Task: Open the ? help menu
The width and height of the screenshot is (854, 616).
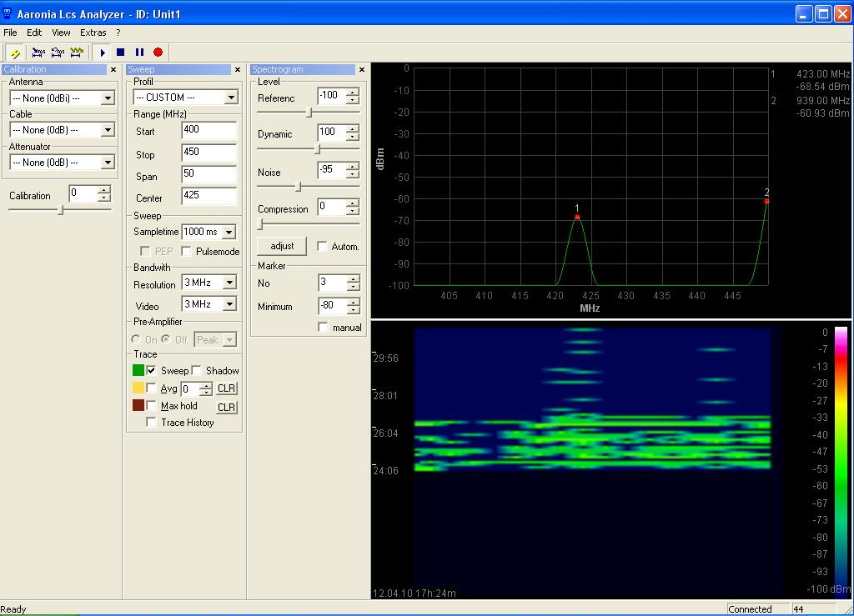Action: tap(118, 33)
